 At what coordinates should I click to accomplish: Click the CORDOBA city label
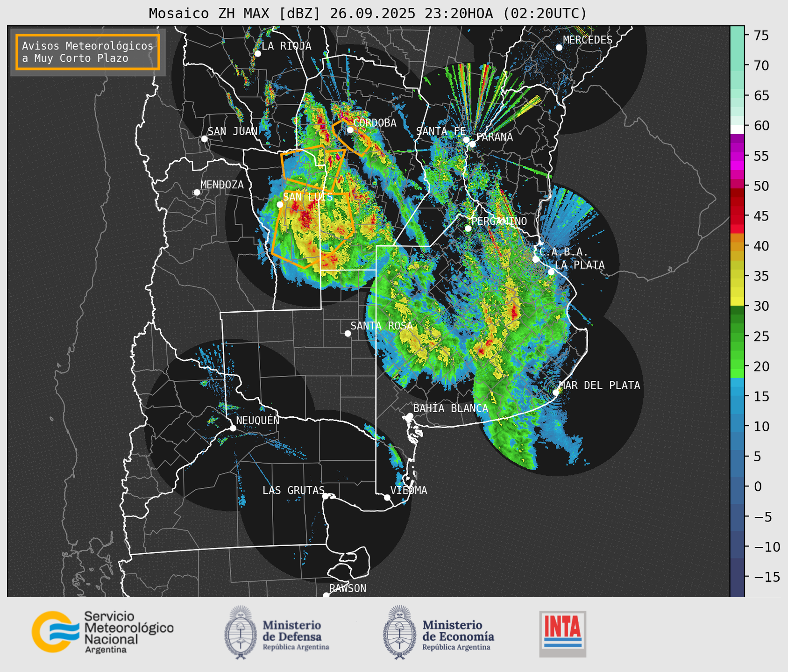375,123
